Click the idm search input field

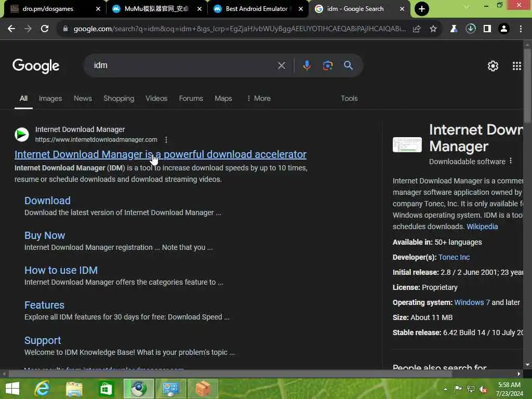coord(183,65)
